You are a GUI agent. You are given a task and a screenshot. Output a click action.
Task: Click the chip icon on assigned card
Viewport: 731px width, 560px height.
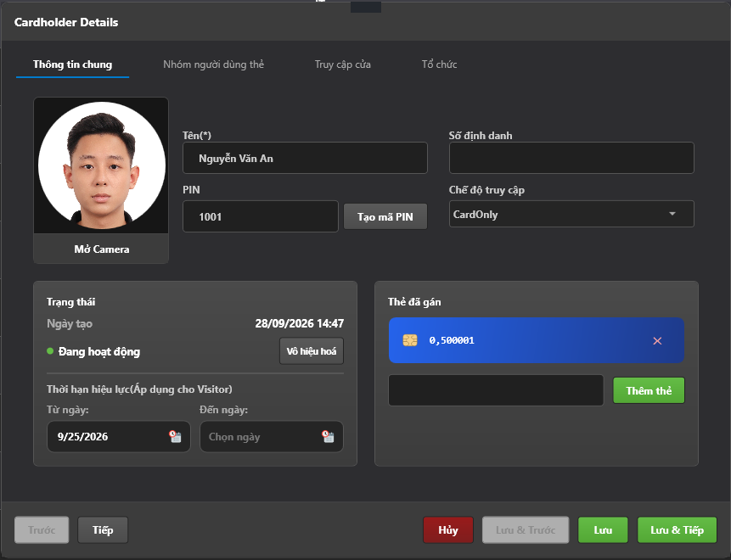coord(410,340)
